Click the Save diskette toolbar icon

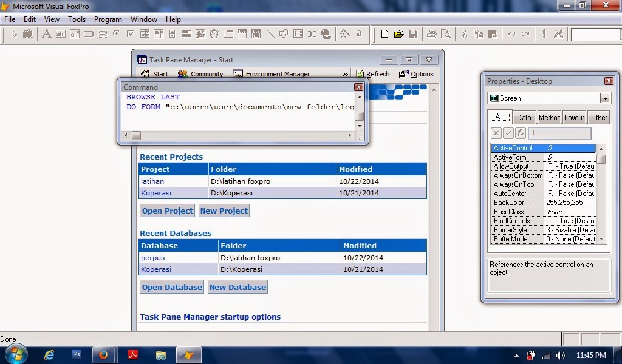[x=413, y=34]
